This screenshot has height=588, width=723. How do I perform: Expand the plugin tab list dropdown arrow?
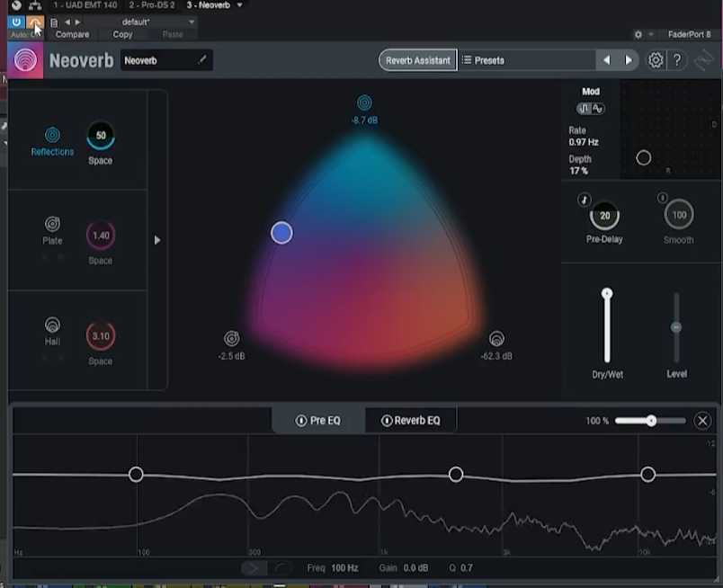coord(240,5)
